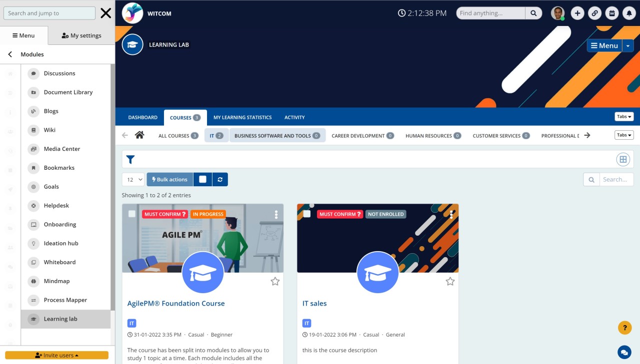
Task: Click the refresh list icon
Action: tap(220, 179)
